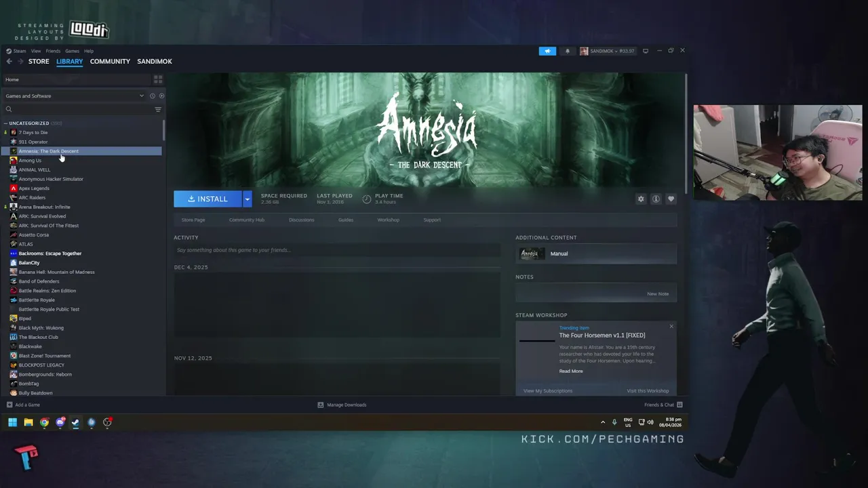The height and width of the screenshot is (488, 868).
Task: Click the blue announcements megaphone icon
Action: click(x=547, y=51)
